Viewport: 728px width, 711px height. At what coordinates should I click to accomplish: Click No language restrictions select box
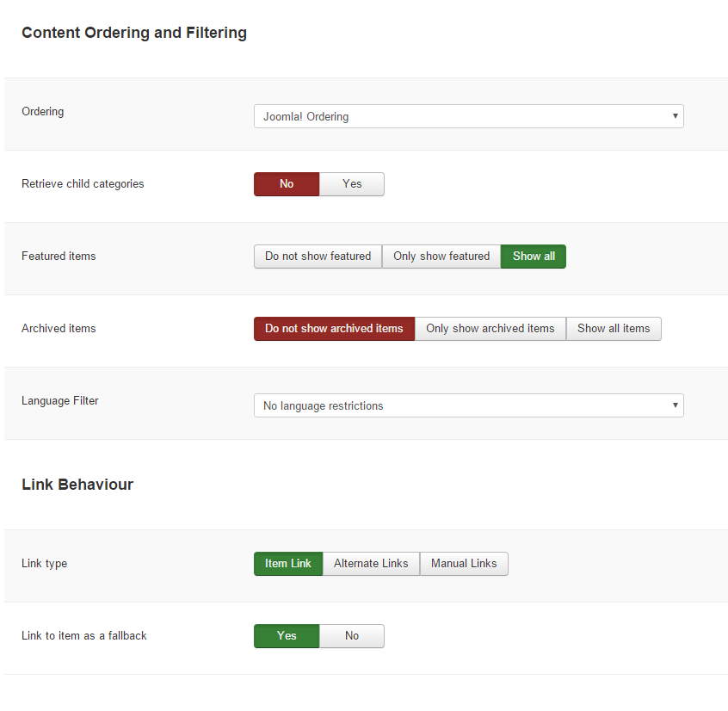click(468, 405)
